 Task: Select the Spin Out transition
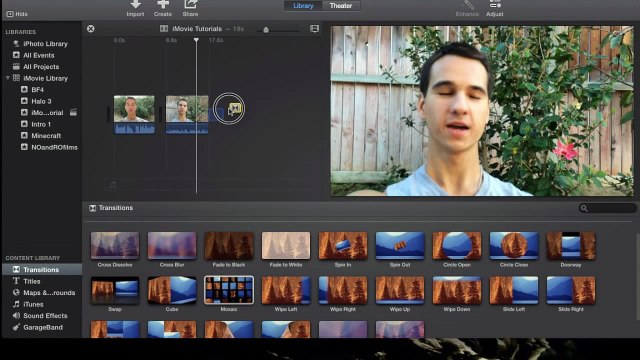click(x=400, y=246)
